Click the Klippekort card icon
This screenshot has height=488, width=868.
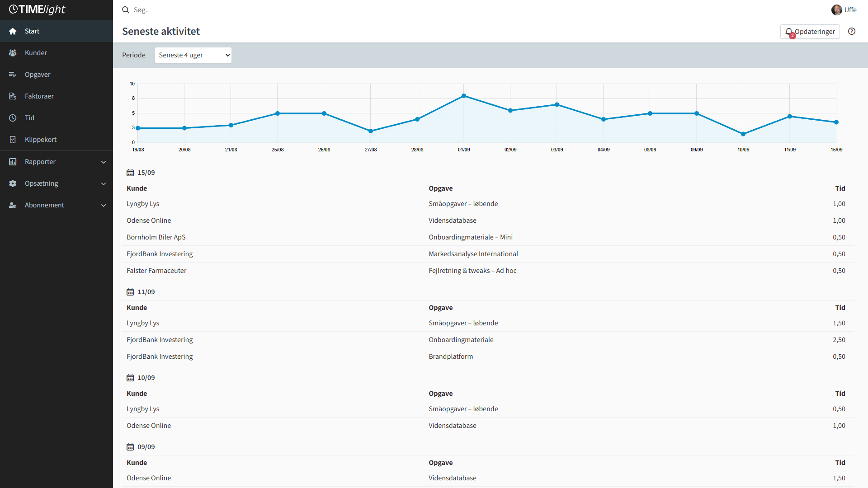tap(13, 140)
